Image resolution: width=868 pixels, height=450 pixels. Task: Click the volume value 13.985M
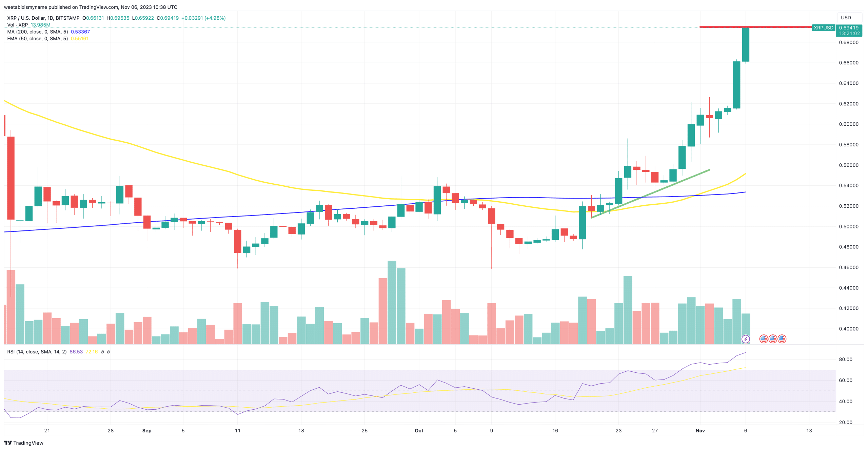[40, 25]
